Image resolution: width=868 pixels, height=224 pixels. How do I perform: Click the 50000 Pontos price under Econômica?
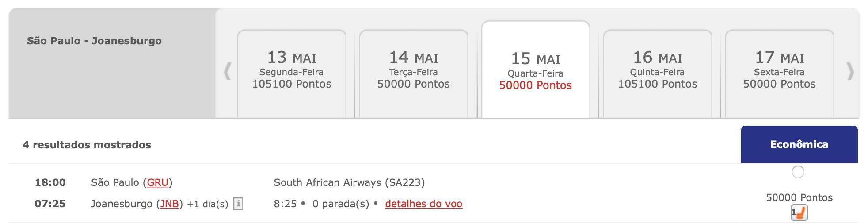pos(799,197)
